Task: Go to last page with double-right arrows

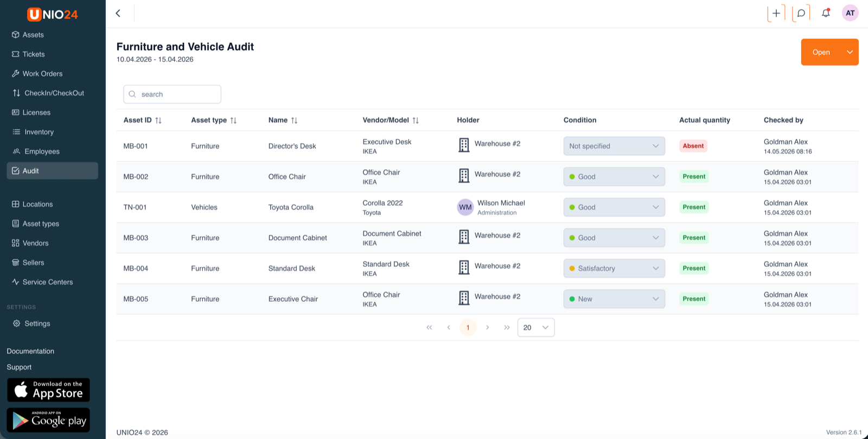Action: coord(507,327)
